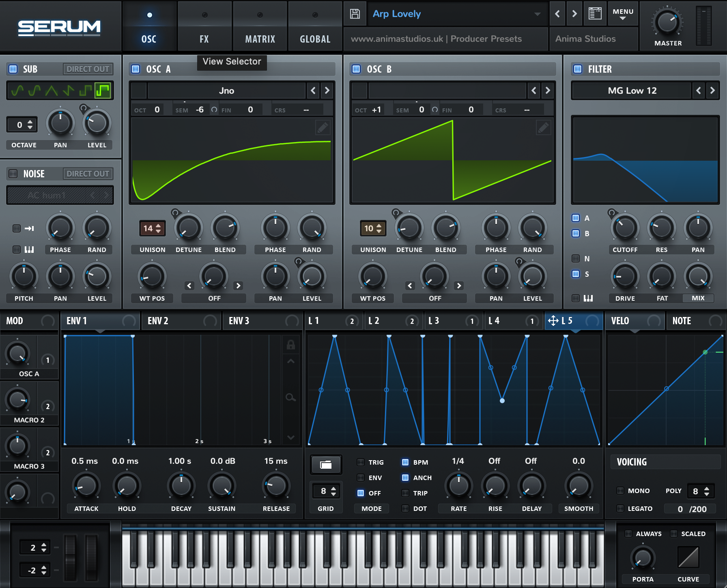The height and width of the screenshot is (588, 727).
Task: Click the MASTER volume knob
Action: point(667,23)
